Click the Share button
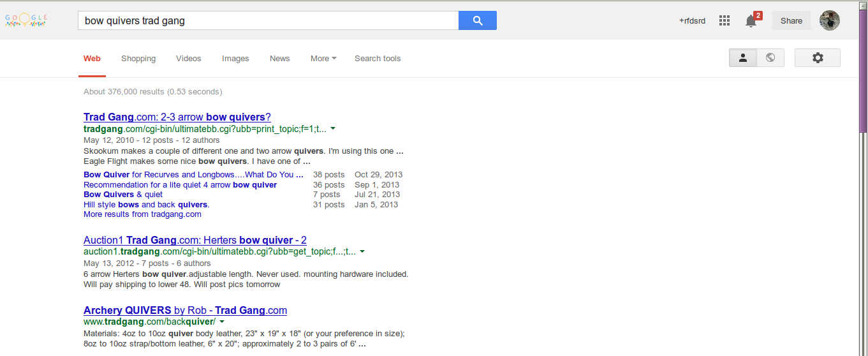The height and width of the screenshot is (356, 868). click(x=791, y=20)
